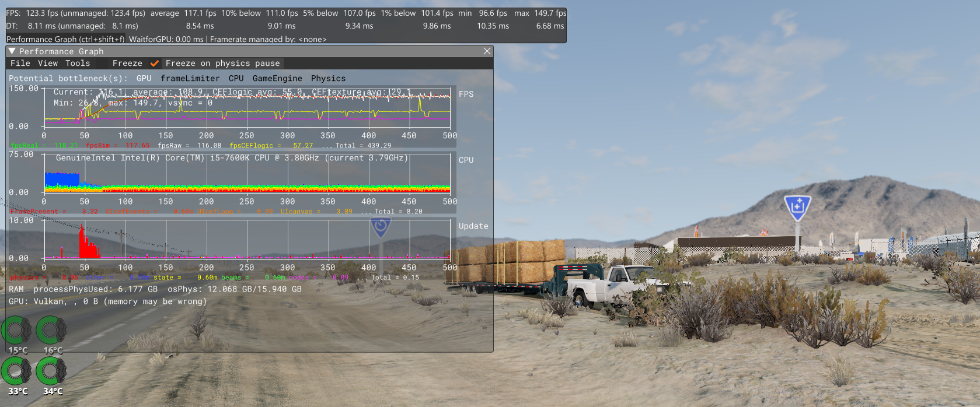Click the GenuineIntel CPU name text
The image size is (980, 407).
pos(232,158)
